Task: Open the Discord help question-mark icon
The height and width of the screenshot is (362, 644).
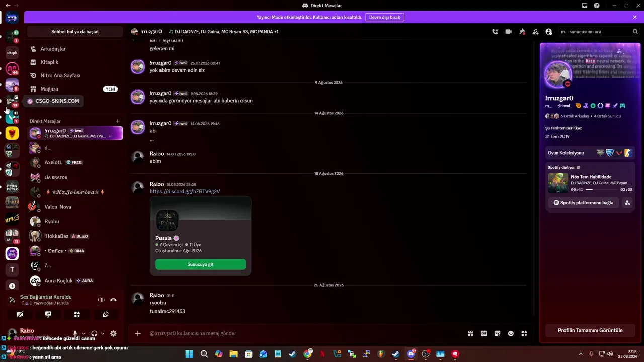Action: [597, 5]
